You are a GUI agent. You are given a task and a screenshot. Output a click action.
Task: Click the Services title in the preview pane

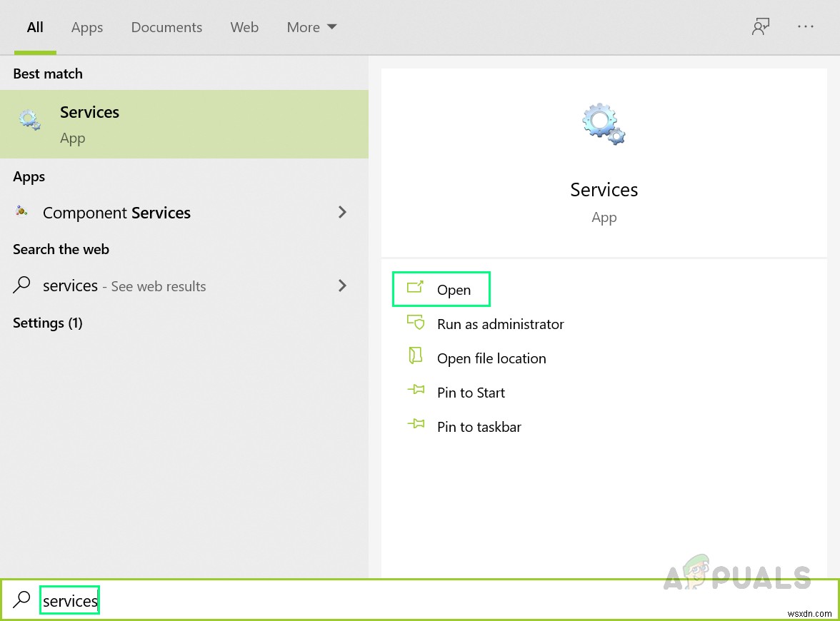(604, 190)
